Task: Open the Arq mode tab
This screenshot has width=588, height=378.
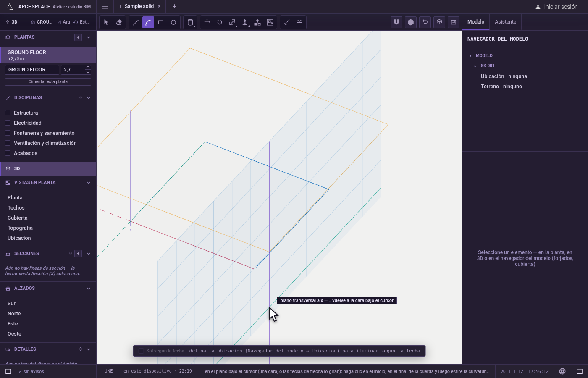Action: tap(64, 22)
